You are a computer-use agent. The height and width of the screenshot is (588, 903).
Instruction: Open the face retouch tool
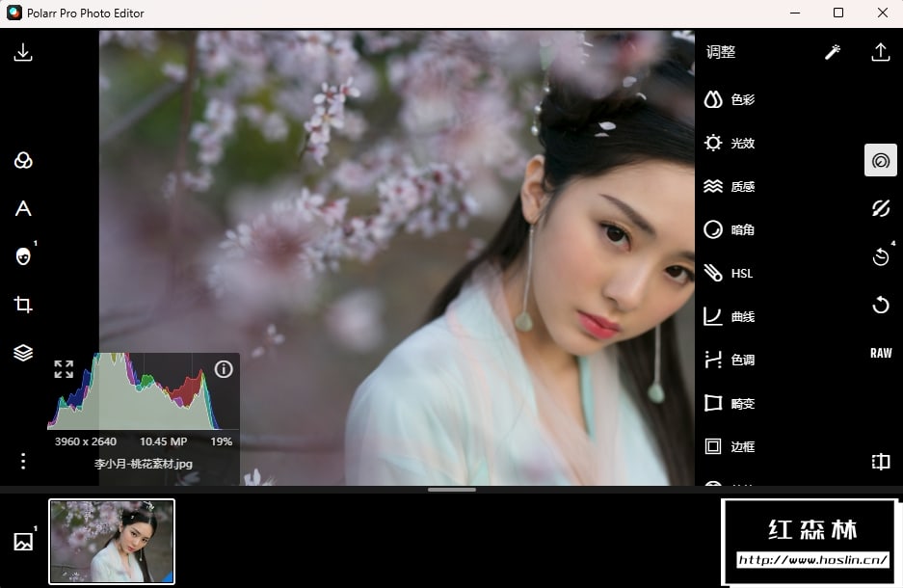tap(23, 256)
